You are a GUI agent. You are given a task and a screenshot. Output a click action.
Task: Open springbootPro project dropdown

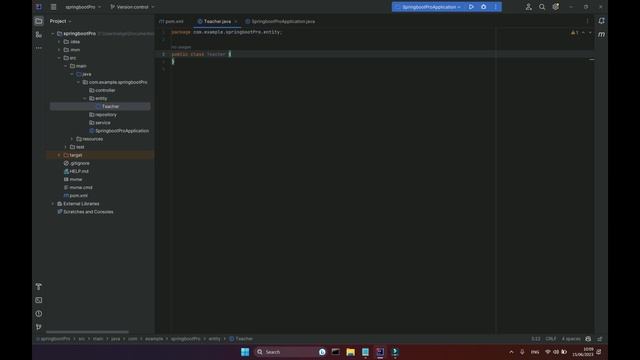(x=83, y=7)
